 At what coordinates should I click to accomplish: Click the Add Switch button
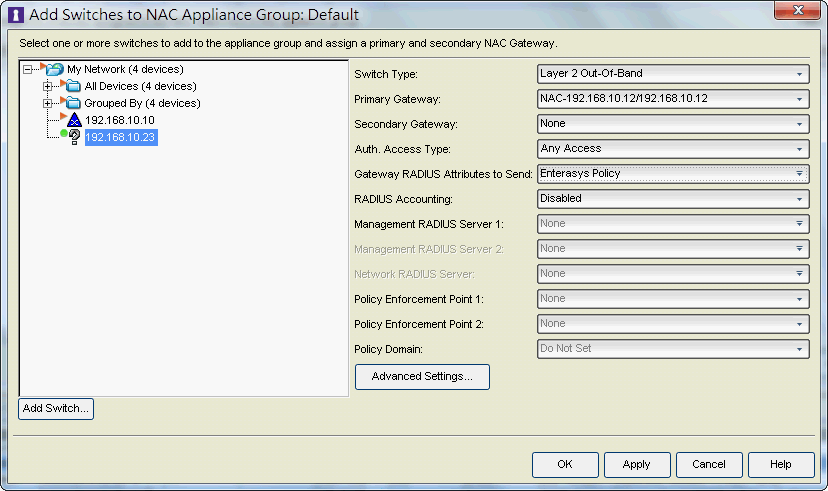pos(56,409)
